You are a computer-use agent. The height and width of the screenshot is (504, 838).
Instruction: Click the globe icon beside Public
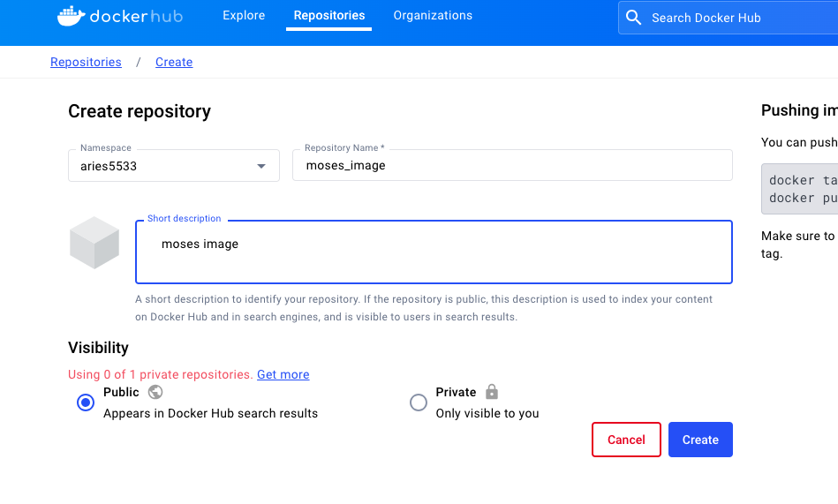(x=155, y=392)
